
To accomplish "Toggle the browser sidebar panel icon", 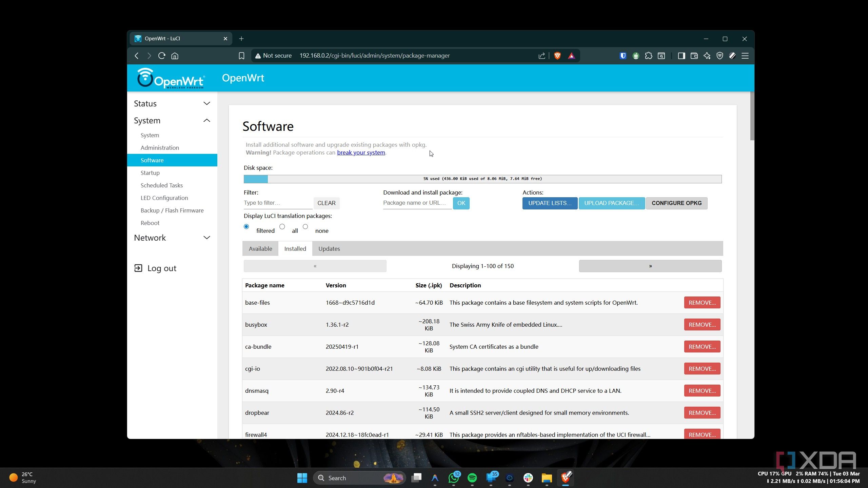I will (681, 56).
